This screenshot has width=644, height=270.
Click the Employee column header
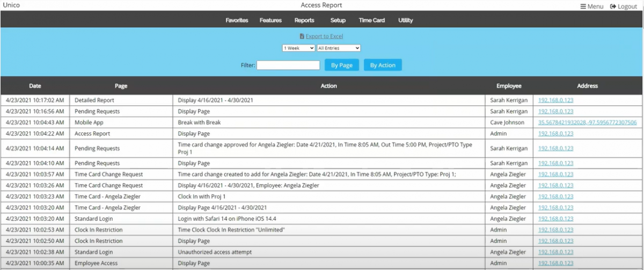click(x=509, y=86)
